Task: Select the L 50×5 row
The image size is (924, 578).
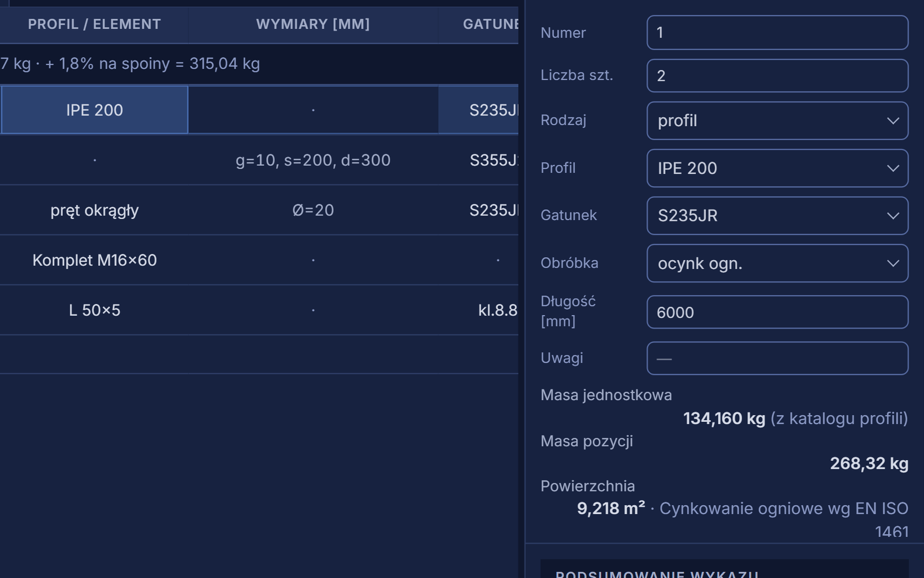Action: [259, 310]
